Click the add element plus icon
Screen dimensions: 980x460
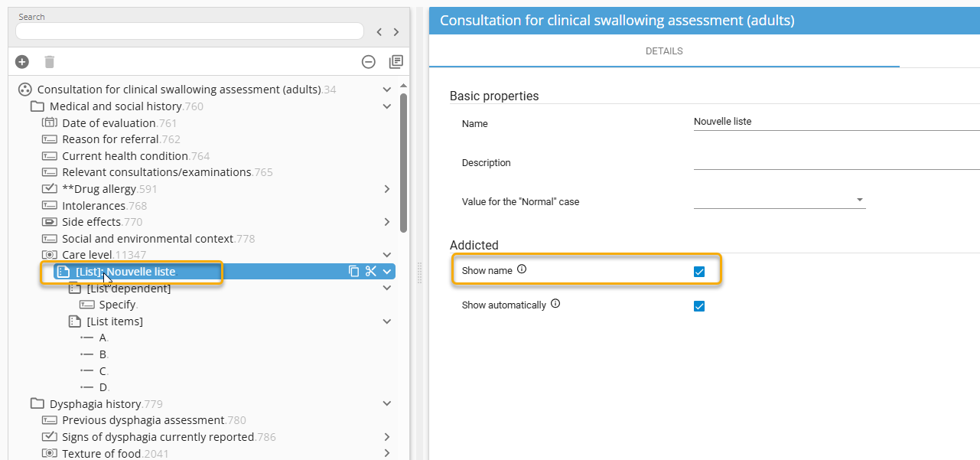coord(22,62)
